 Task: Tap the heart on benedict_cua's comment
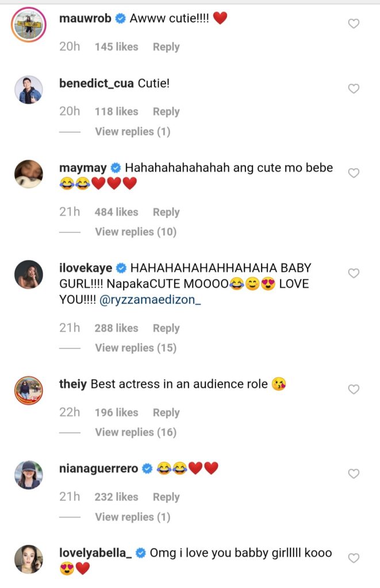click(354, 88)
